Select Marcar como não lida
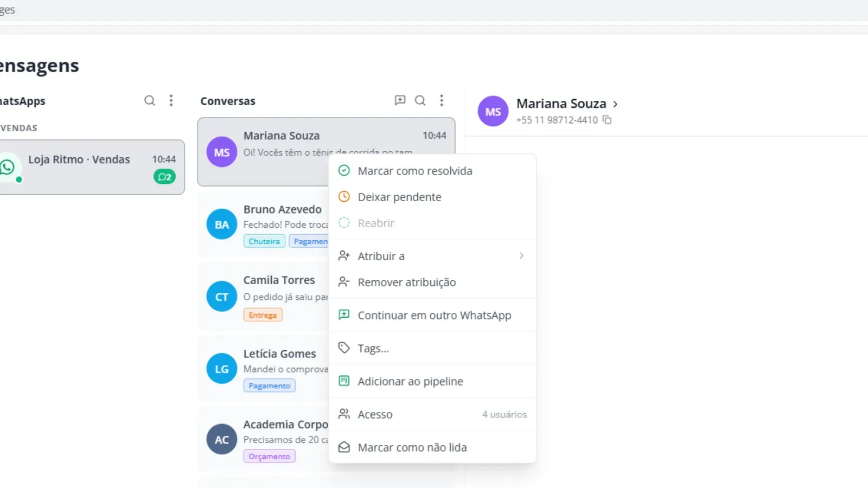 [x=432, y=447]
